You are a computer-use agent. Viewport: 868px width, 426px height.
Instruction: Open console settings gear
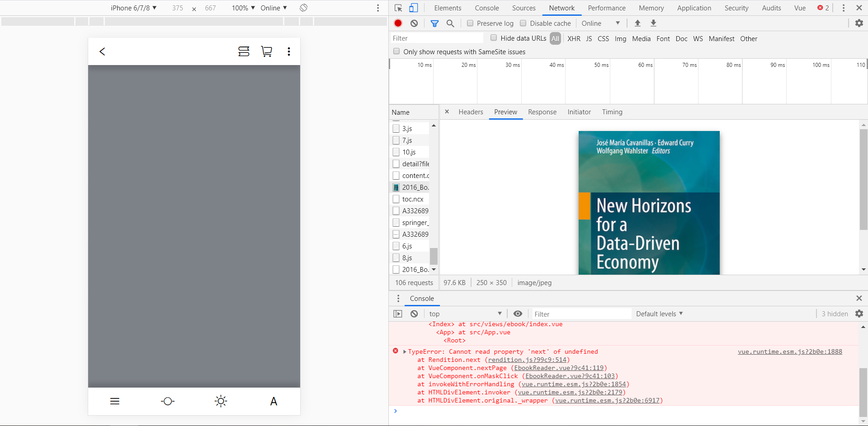pyautogui.click(x=859, y=314)
